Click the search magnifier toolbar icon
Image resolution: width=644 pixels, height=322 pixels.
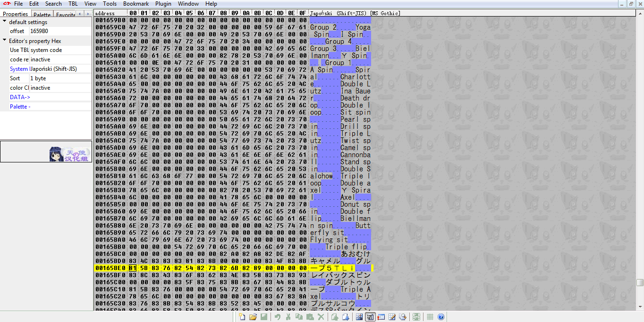tap(403, 317)
